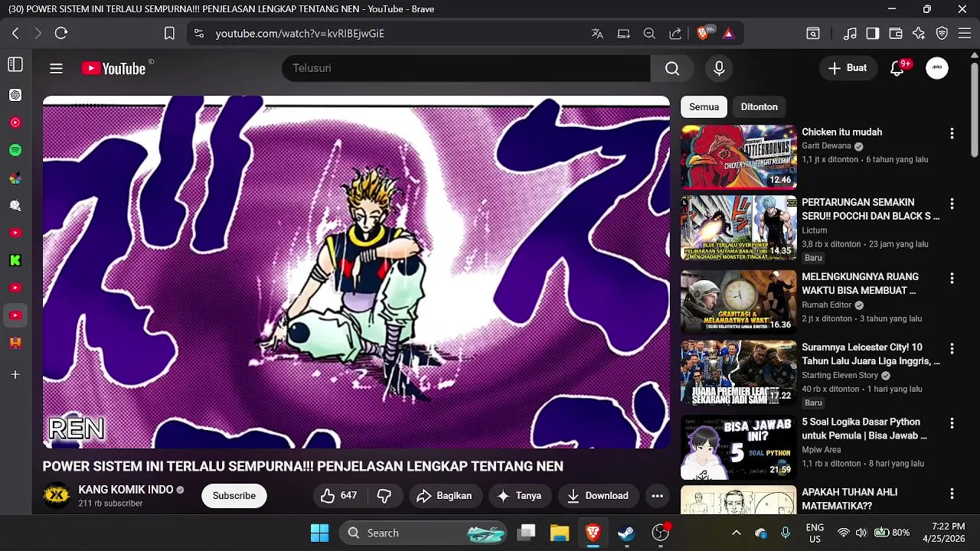View site information for youtube.com
The width and height of the screenshot is (980, 551).
coord(199,34)
